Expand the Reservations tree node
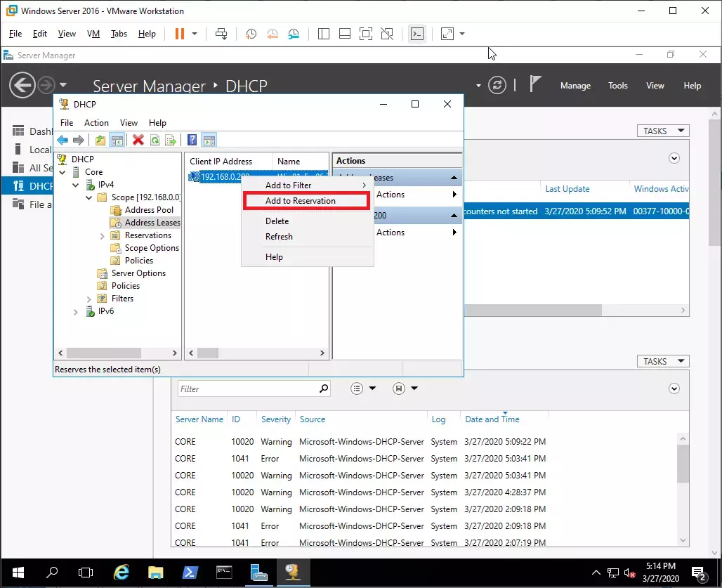 pyautogui.click(x=103, y=236)
